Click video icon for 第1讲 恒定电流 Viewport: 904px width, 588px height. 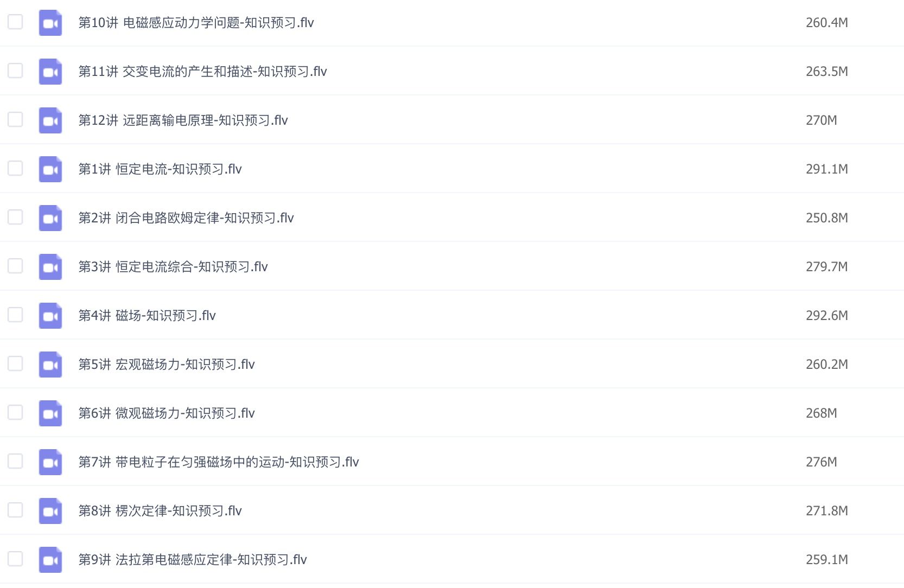[50, 169]
